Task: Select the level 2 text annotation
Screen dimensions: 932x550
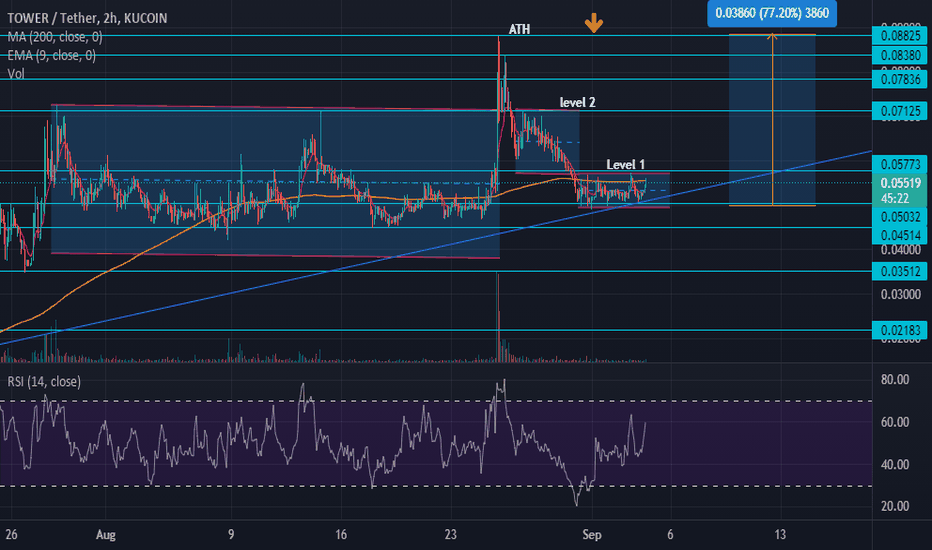Action: [577, 102]
